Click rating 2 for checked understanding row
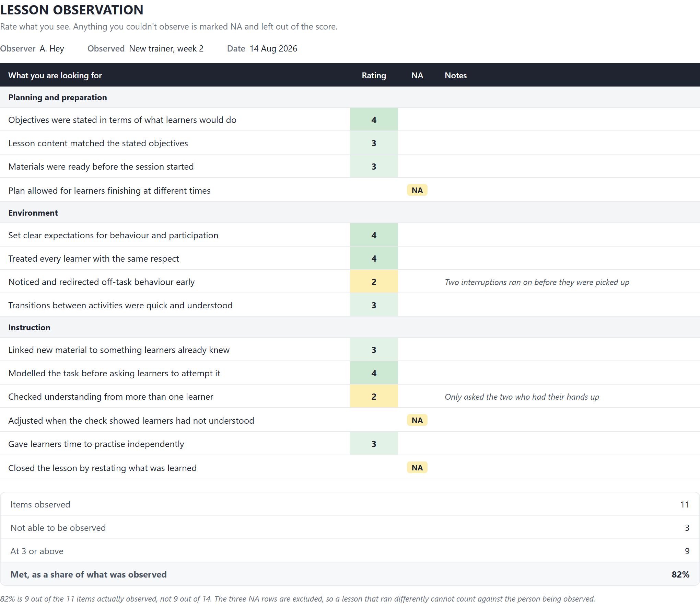The image size is (700, 605). point(374,396)
